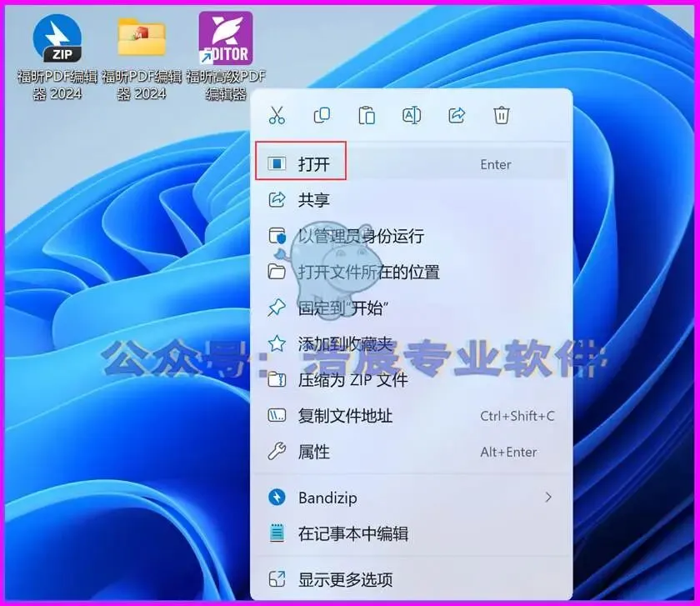Image resolution: width=700 pixels, height=606 pixels.
Task: Choose 在记事本中编辑 entry
Action: click(x=411, y=533)
